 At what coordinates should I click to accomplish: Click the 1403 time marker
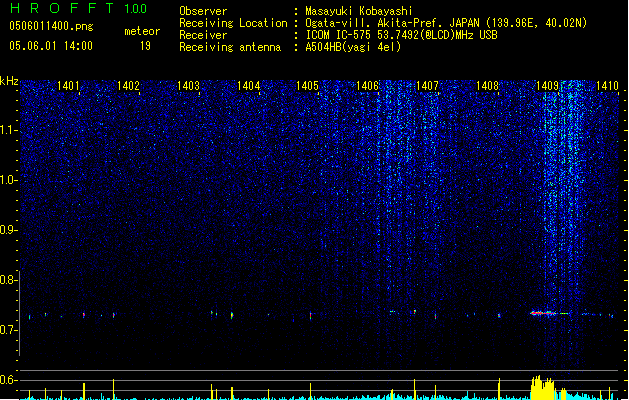click(188, 86)
